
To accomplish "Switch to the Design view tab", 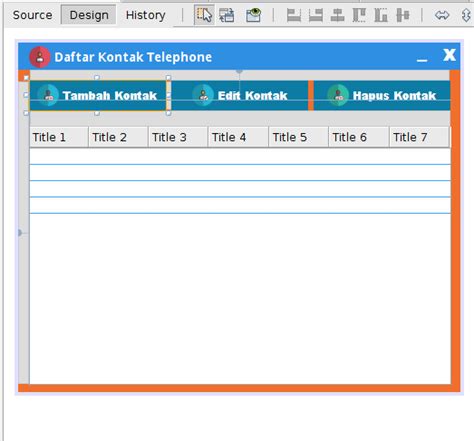I will [89, 15].
